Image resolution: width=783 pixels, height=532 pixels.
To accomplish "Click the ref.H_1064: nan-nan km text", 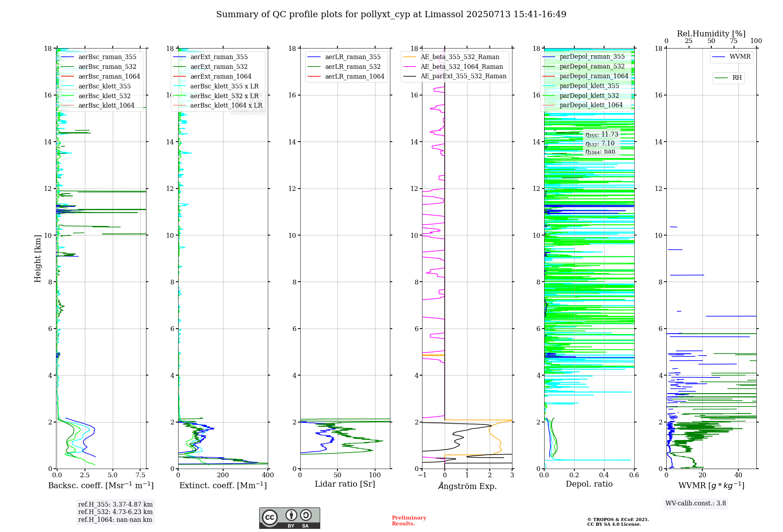I will 115,520.
